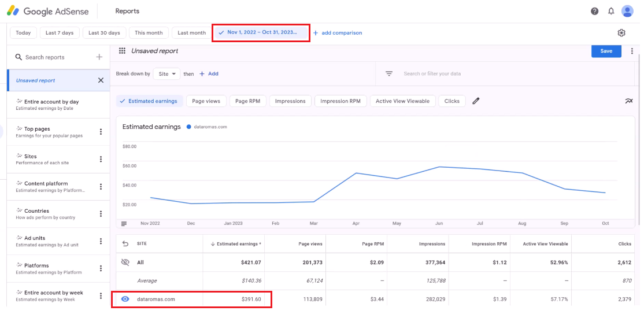Click the Google AdSense logo
Screen dimensions: 644x318
pyautogui.click(x=48, y=11)
